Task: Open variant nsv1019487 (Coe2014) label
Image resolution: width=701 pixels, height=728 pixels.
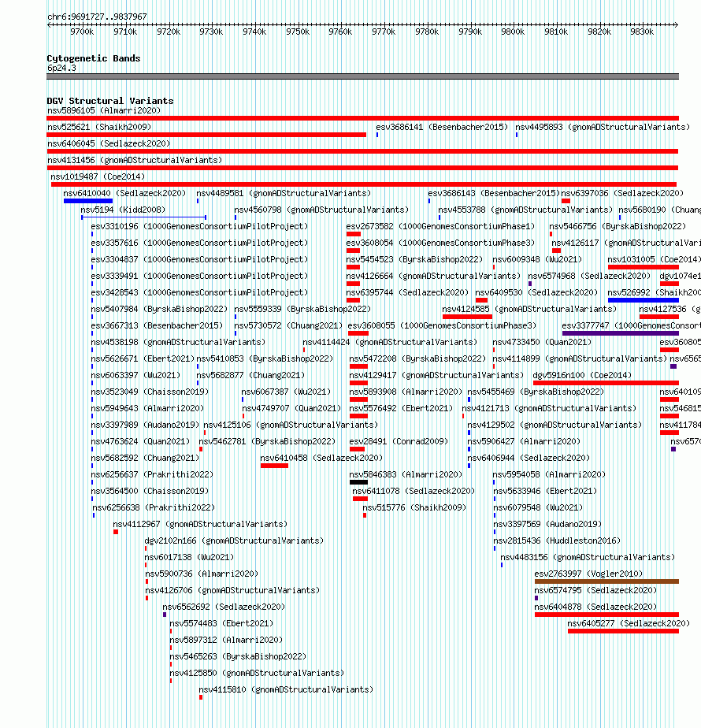Action: (98, 176)
